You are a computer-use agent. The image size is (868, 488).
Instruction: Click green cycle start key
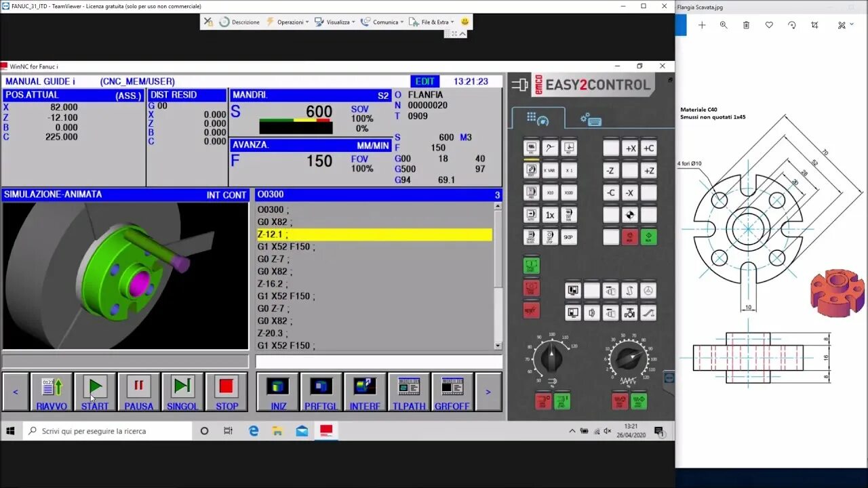point(531,266)
